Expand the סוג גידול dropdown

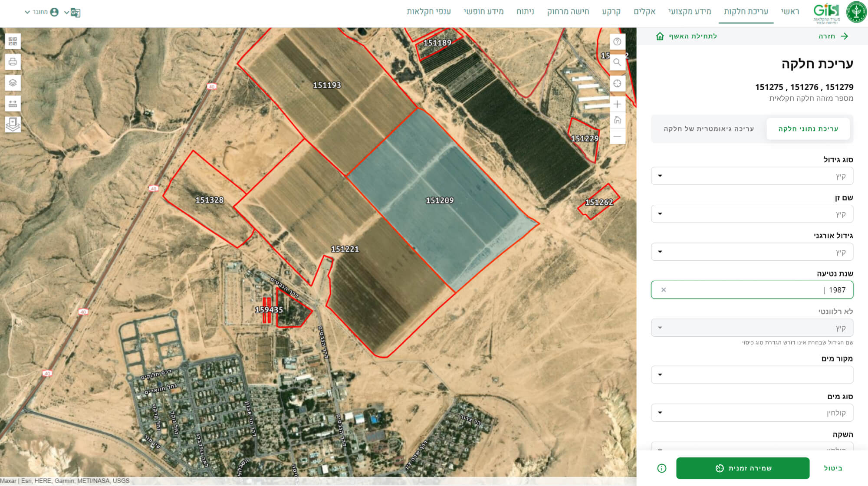coord(752,176)
